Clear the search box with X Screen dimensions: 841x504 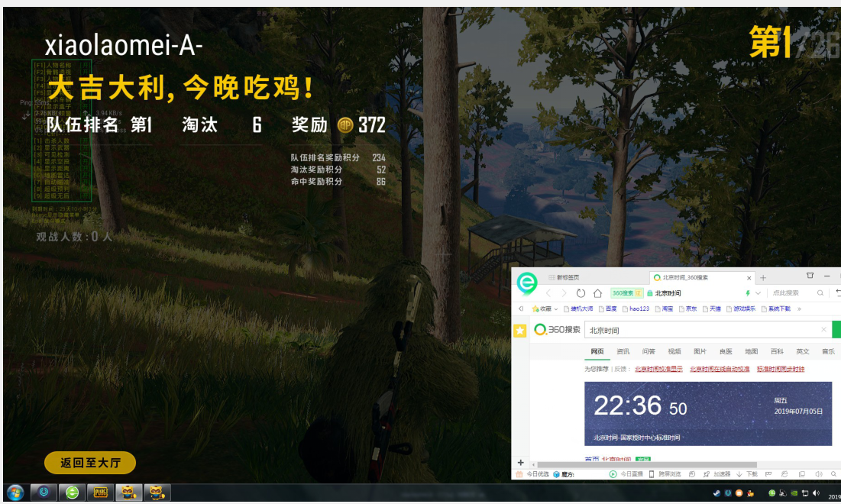click(824, 329)
